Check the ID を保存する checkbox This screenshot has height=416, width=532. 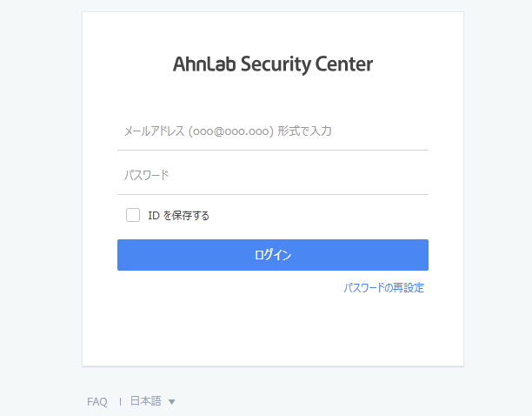tap(133, 215)
